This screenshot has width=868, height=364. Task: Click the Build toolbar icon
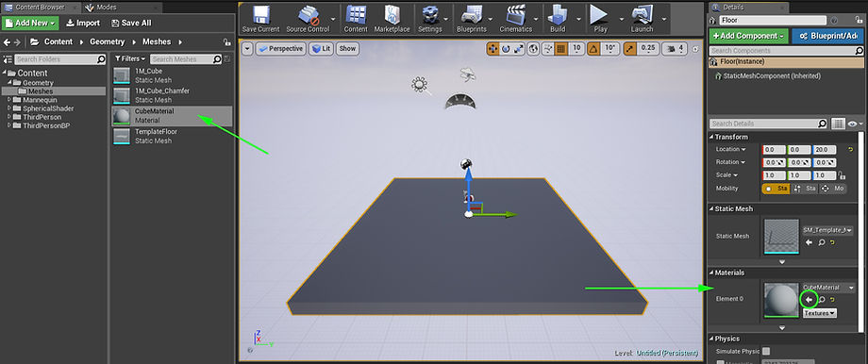point(558,20)
